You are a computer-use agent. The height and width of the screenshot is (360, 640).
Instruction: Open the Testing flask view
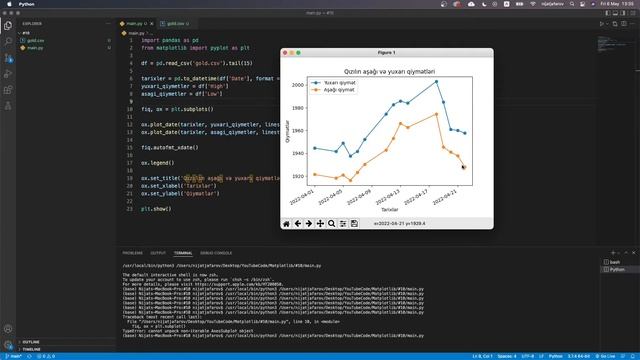pos(8,106)
